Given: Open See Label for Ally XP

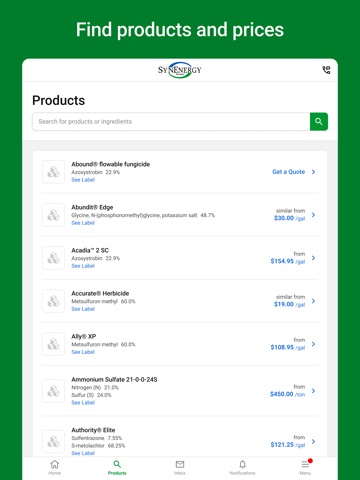Looking at the screenshot, I should (83, 352).
